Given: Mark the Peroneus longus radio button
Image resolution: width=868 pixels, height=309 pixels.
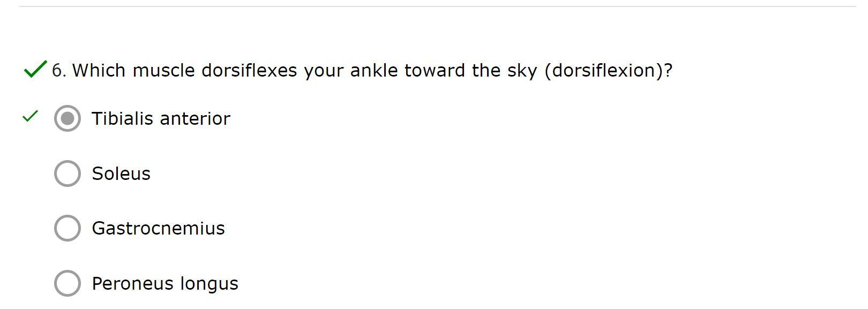Looking at the screenshot, I should 68,283.
